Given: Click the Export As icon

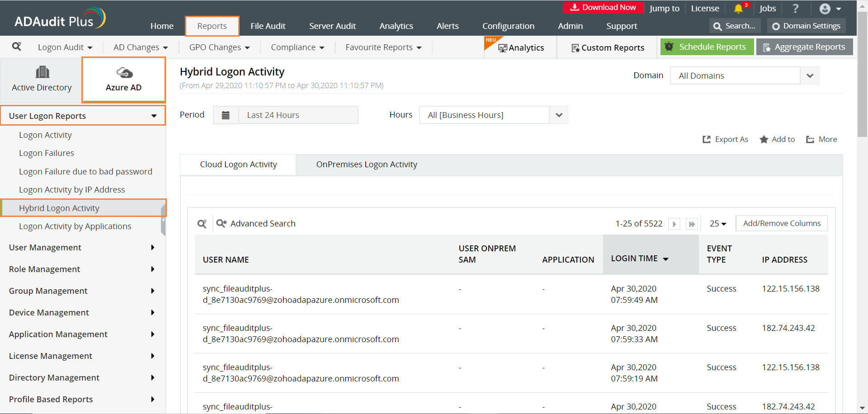Looking at the screenshot, I should tap(707, 139).
